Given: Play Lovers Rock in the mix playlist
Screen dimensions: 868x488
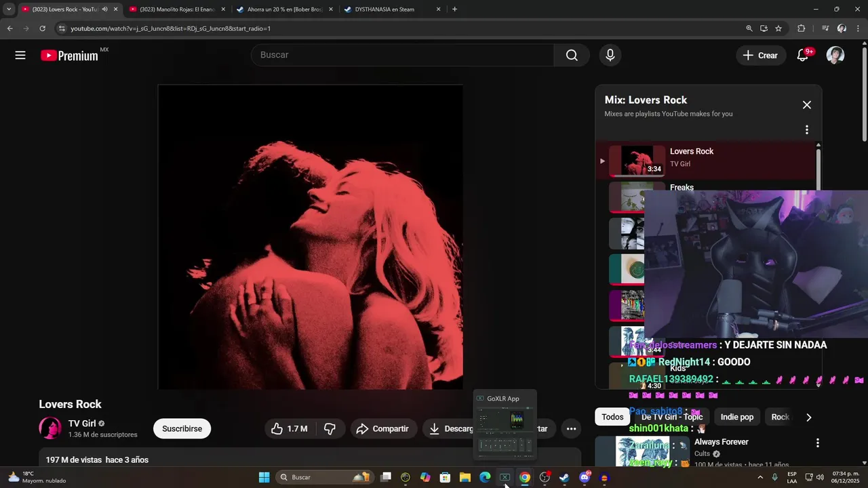Looking at the screenshot, I should point(705,161).
